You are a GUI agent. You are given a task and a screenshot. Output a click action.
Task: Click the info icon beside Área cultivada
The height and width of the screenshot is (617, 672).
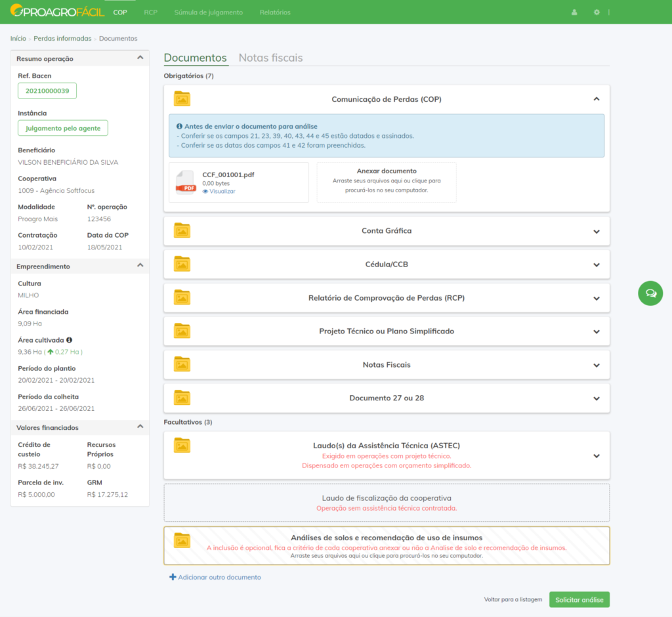(x=69, y=340)
